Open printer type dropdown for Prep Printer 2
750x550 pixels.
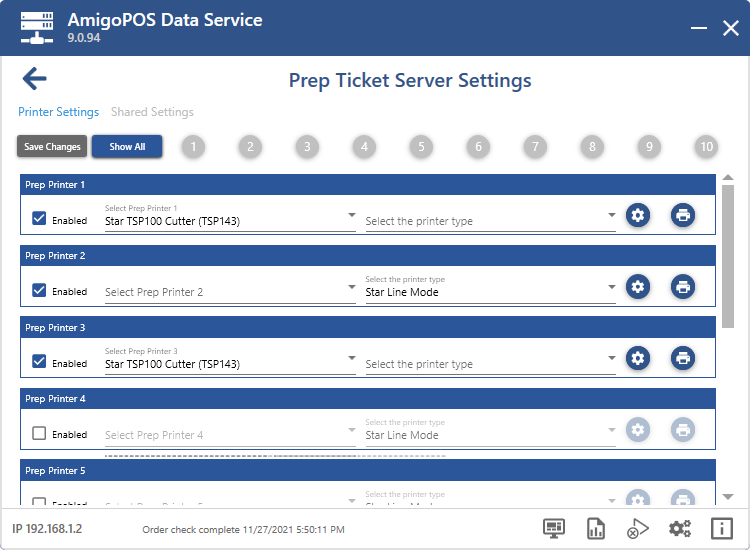click(491, 289)
